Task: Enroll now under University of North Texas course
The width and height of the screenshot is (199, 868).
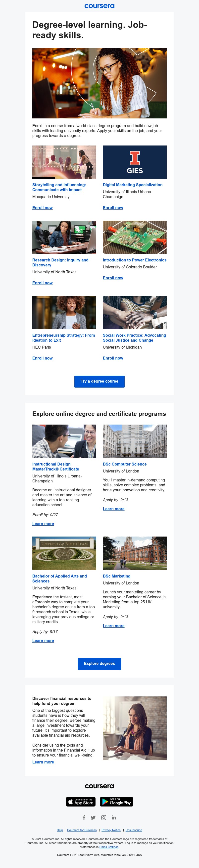Action: pyautogui.click(x=43, y=283)
